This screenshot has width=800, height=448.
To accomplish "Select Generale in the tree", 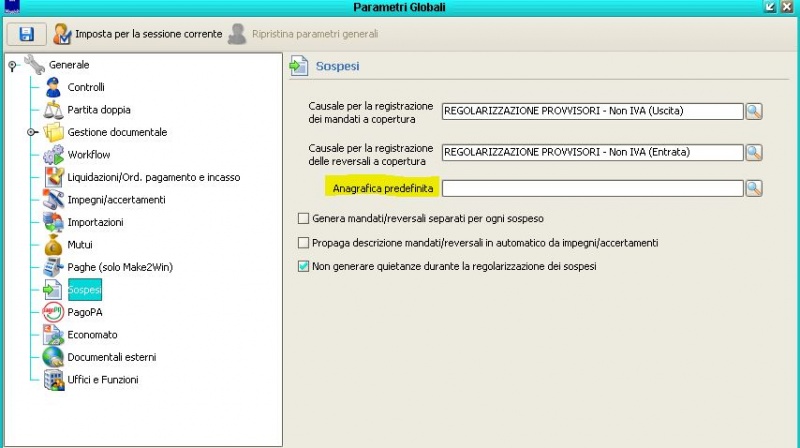I will click(x=69, y=65).
